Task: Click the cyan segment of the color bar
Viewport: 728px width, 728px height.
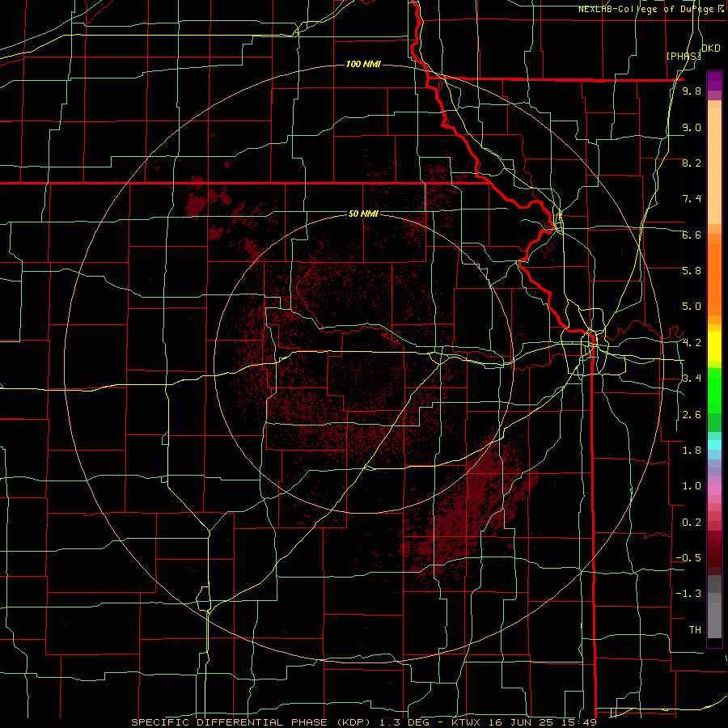Action: click(714, 444)
